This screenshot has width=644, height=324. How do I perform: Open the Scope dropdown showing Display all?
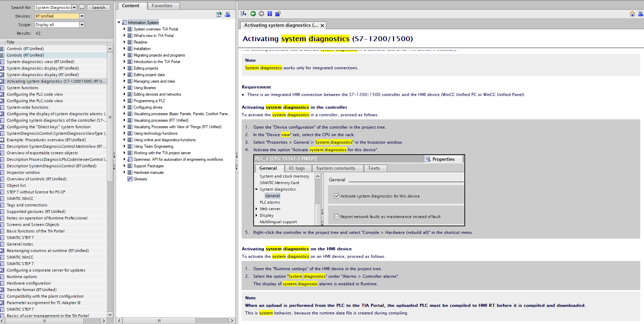tap(82, 25)
